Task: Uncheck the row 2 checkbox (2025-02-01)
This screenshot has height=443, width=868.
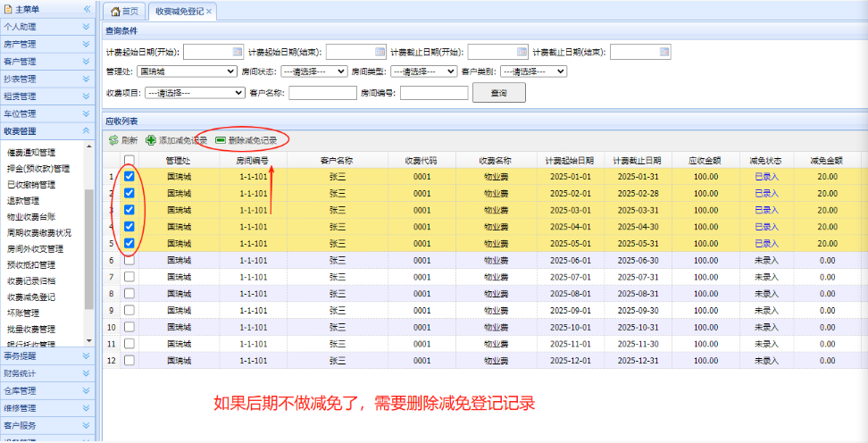Action: 129,193
